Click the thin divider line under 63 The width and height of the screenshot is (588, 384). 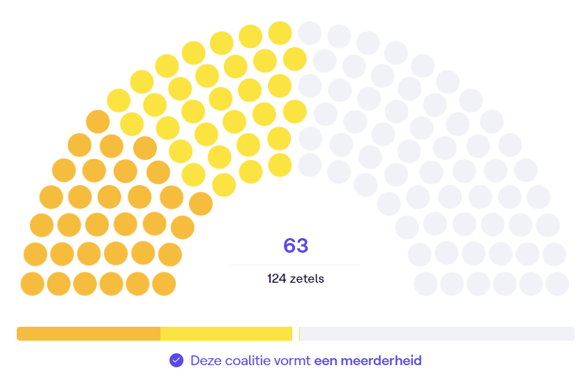[x=296, y=265]
